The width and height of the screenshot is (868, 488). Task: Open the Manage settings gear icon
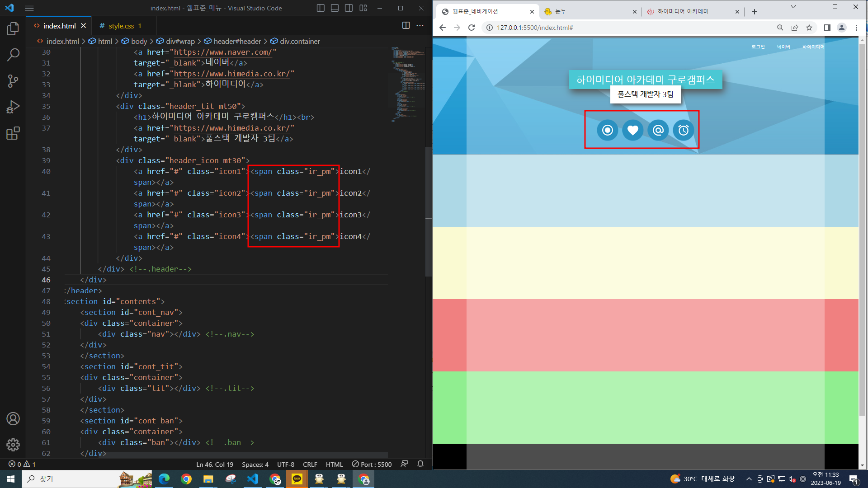[x=13, y=445]
